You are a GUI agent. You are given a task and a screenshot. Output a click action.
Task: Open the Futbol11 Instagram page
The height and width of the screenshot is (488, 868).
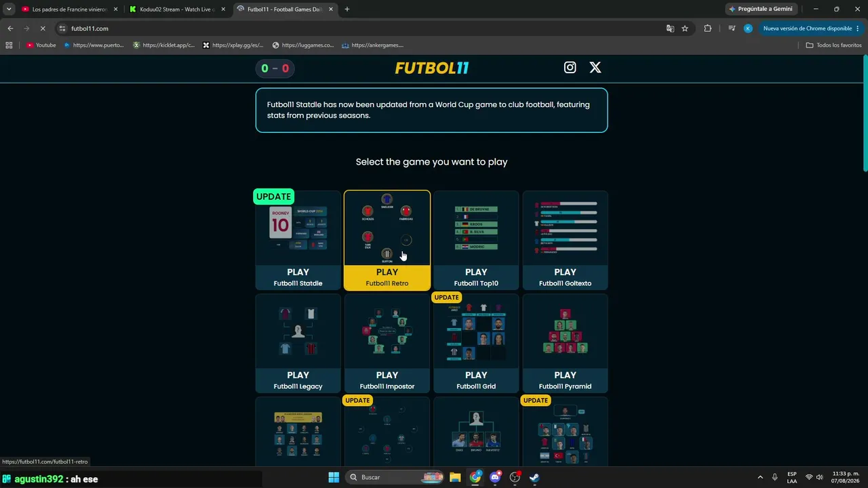(x=570, y=67)
